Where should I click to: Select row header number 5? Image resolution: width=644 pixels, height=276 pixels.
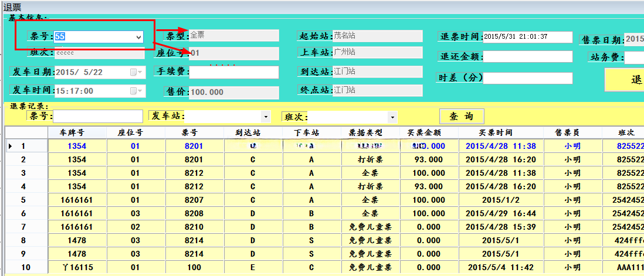[27, 200]
